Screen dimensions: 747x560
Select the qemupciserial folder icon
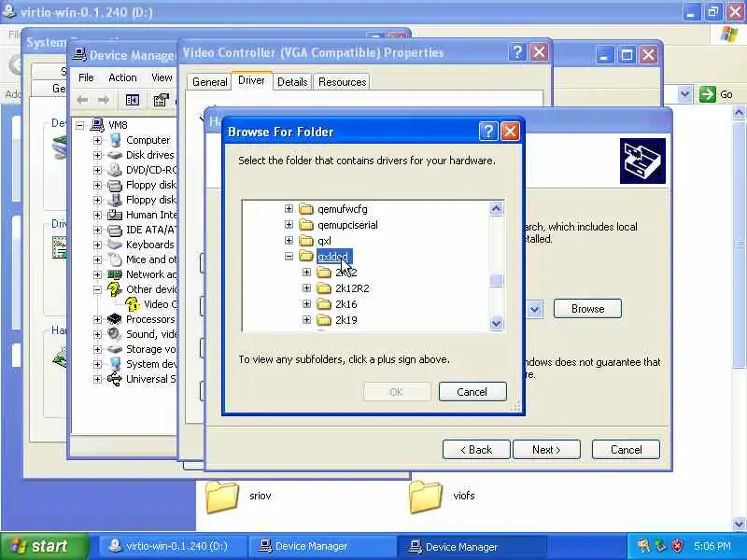tap(306, 224)
